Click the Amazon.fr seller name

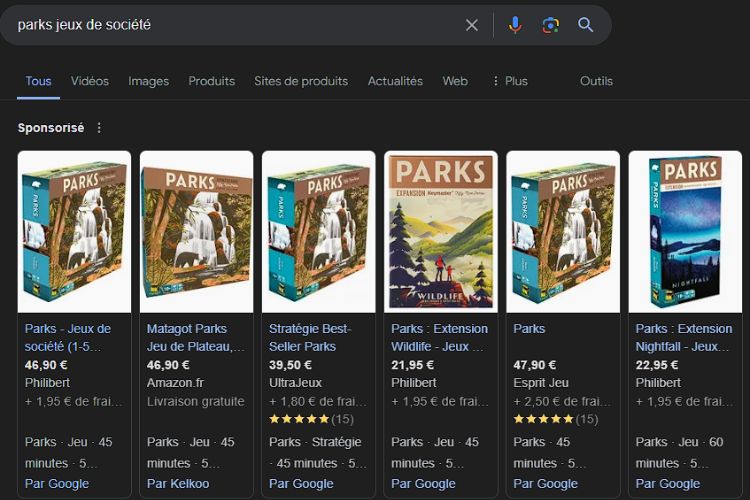point(175,383)
